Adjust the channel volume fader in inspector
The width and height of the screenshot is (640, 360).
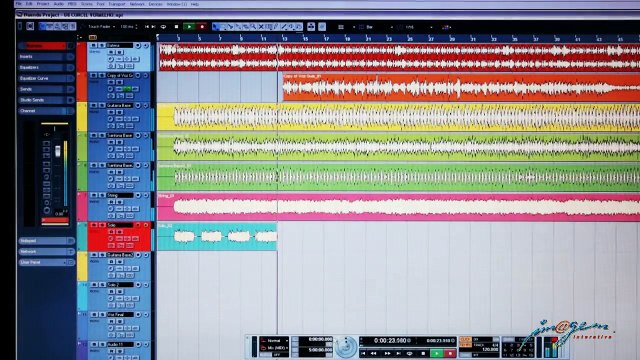(58, 151)
